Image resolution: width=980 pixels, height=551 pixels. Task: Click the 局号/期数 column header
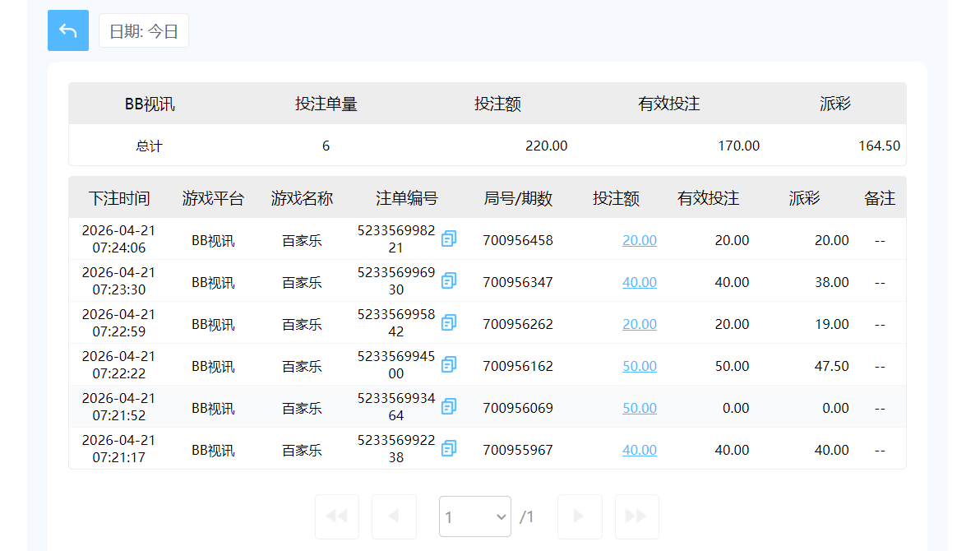point(518,198)
